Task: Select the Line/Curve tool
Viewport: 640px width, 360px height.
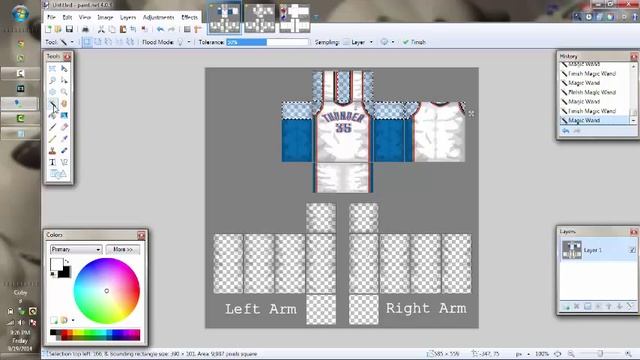Action: [x=64, y=162]
